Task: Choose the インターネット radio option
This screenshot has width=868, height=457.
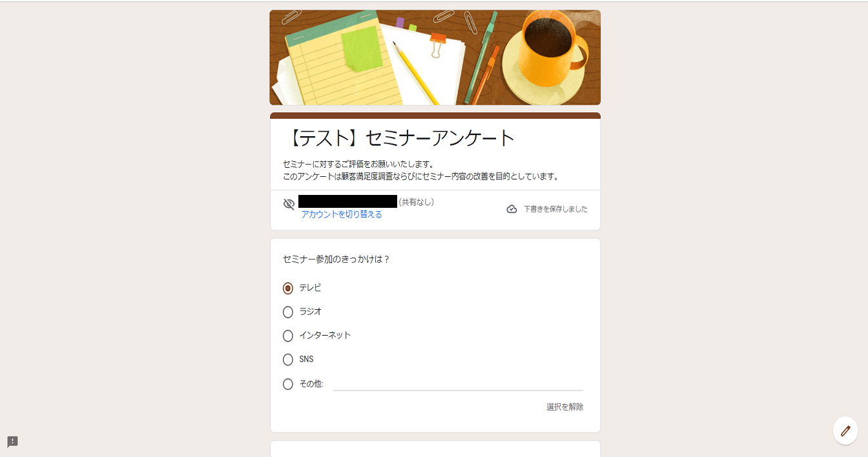Action: tap(288, 336)
